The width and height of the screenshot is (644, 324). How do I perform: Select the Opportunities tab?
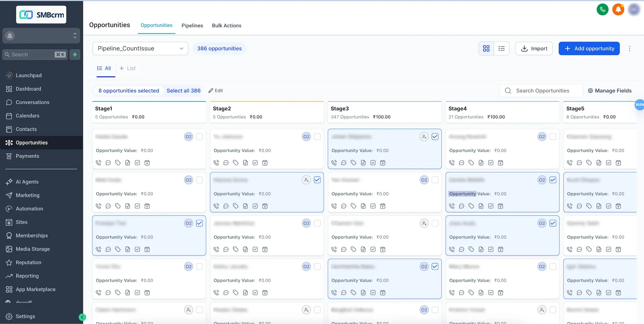coord(156,25)
